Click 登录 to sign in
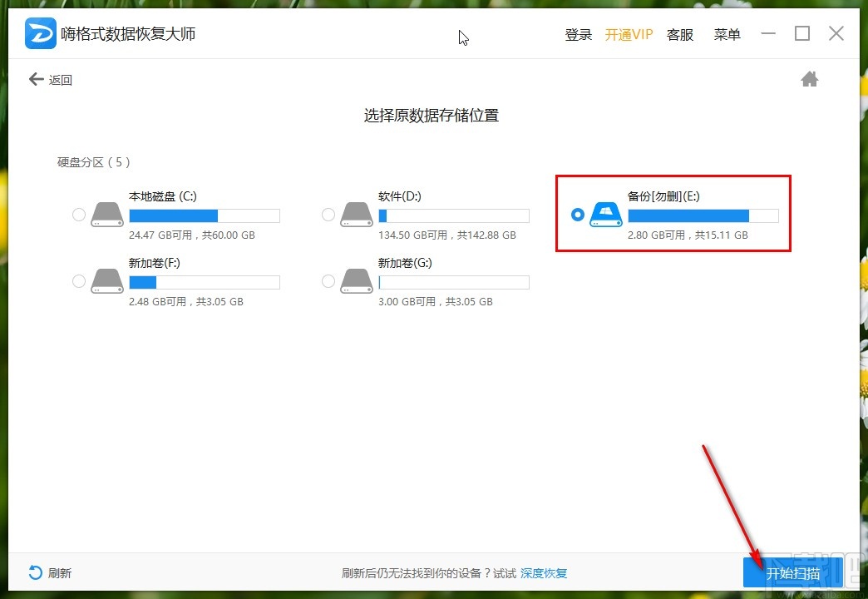The image size is (868, 599). tap(578, 35)
